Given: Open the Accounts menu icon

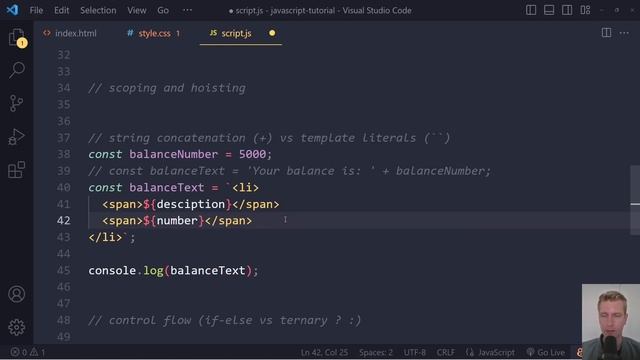Looking at the screenshot, I should [17, 294].
